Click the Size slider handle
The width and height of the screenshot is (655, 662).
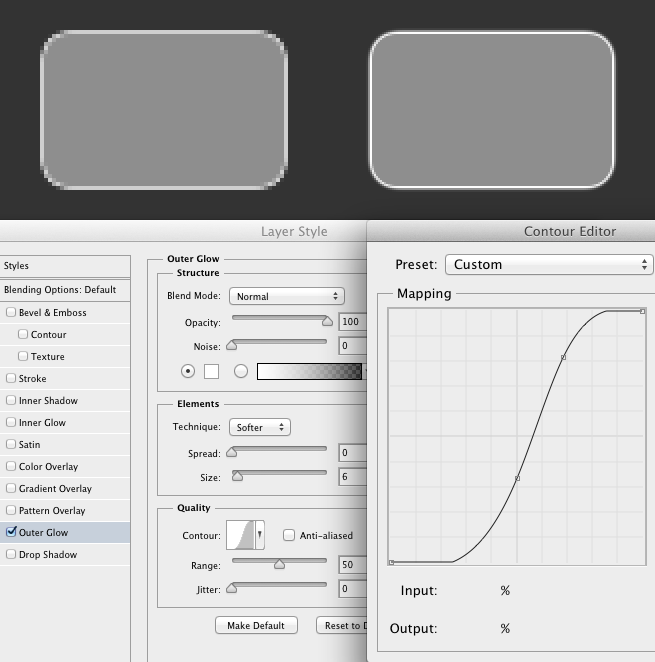click(x=237, y=476)
